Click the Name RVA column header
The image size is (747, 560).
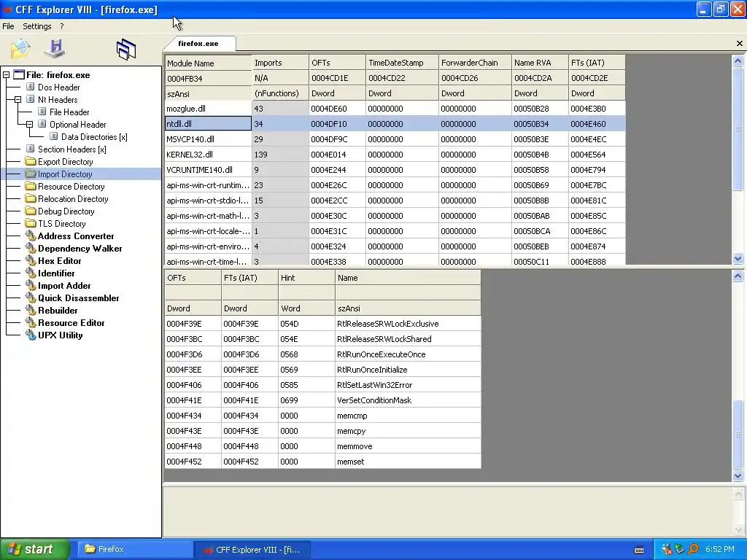(x=540, y=63)
